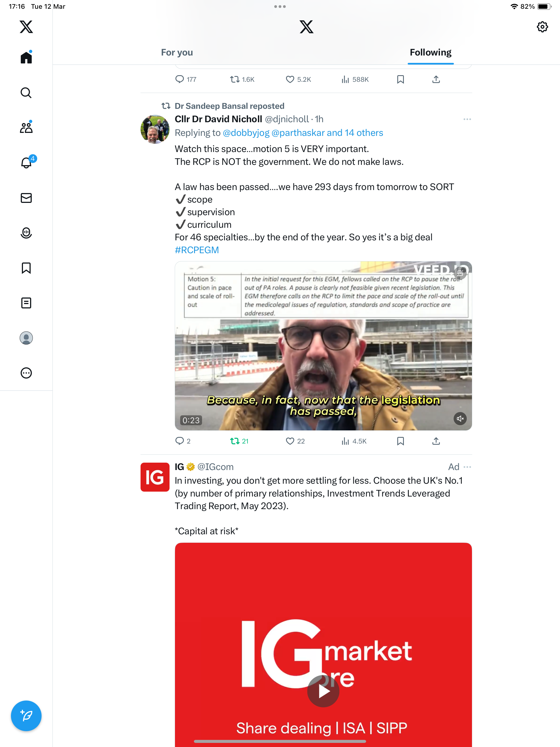Open the Search icon in sidebar
Image resolution: width=560 pixels, height=747 pixels.
click(x=26, y=92)
